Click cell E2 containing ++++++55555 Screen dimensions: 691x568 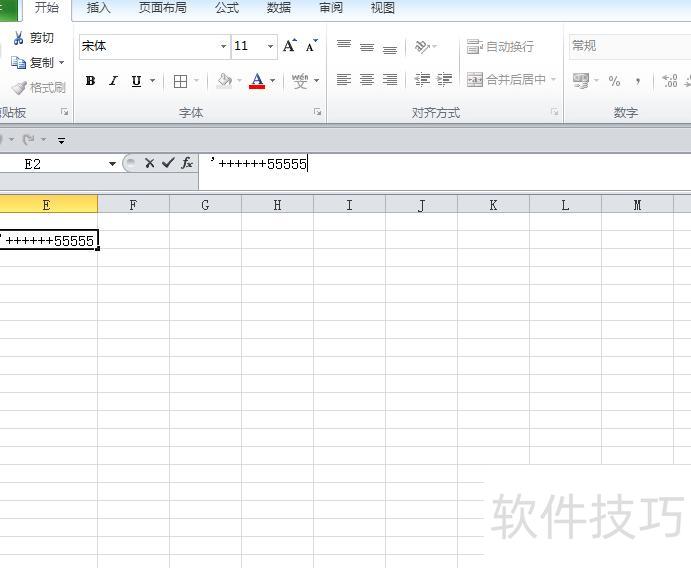coord(48,240)
